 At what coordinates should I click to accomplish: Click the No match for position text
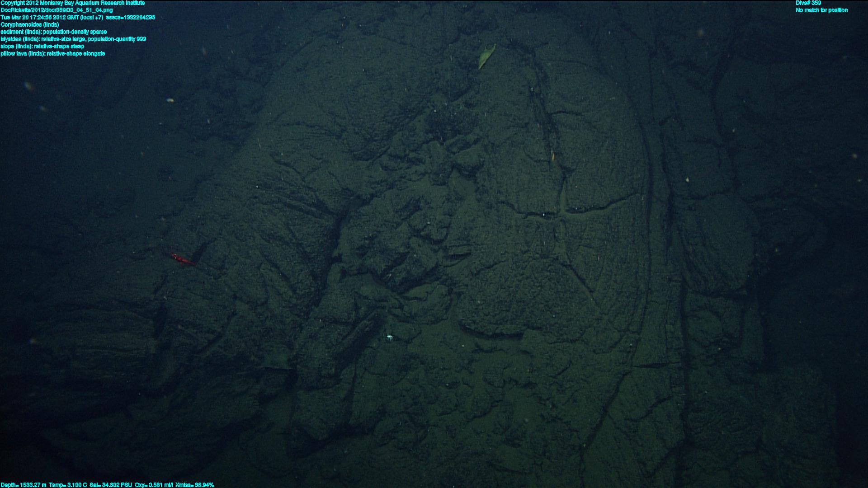[x=821, y=10]
